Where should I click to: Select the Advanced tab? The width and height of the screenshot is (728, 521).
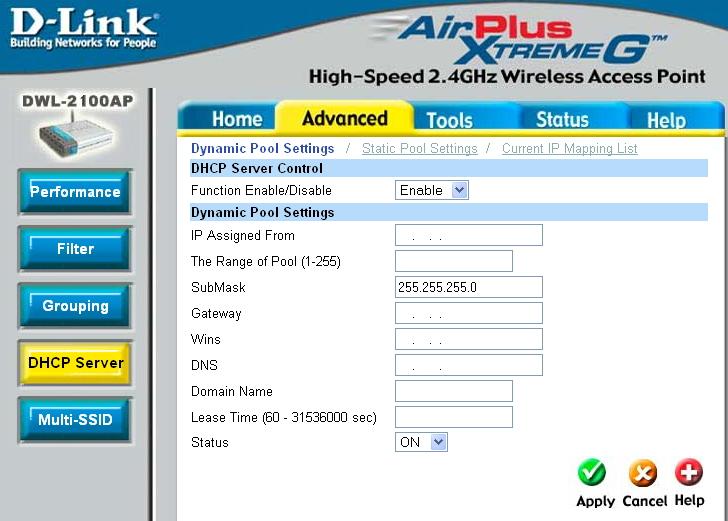pyautogui.click(x=344, y=118)
